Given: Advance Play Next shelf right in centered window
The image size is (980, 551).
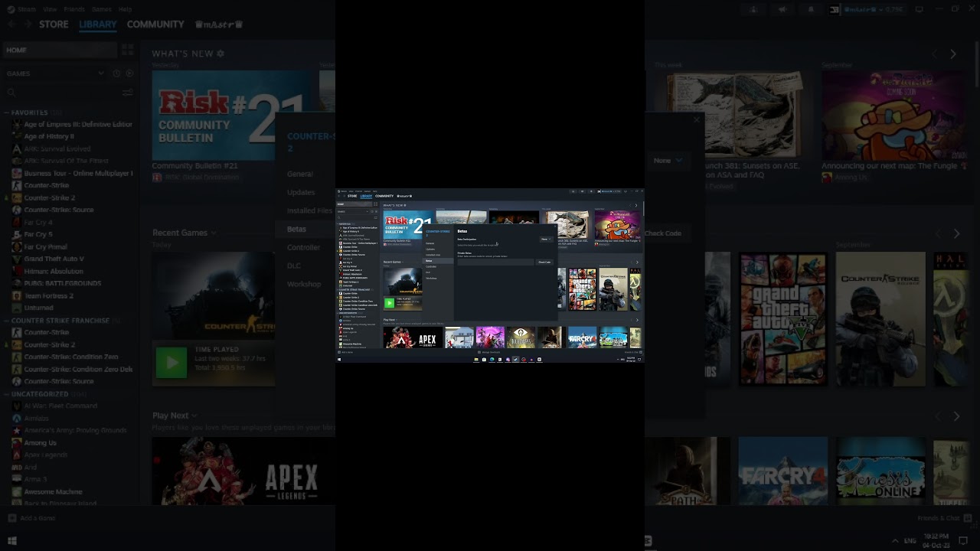Looking at the screenshot, I should (x=637, y=319).
